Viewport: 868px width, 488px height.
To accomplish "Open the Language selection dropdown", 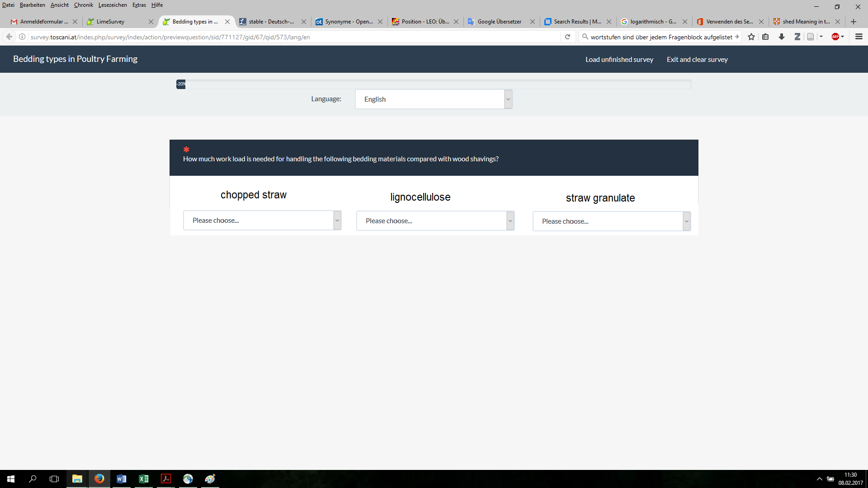I will [x=434, y=99].
